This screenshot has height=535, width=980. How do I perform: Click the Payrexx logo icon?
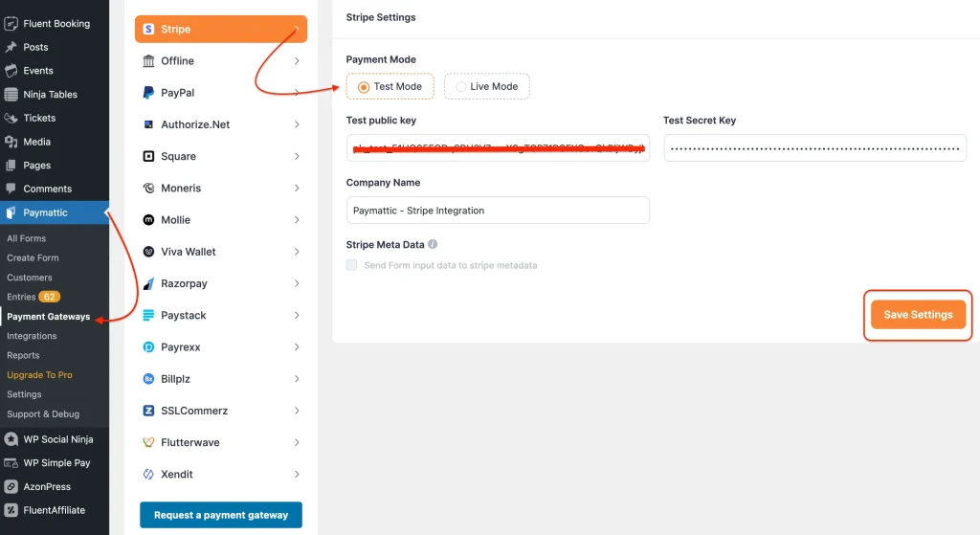click(x=148, y=346)
